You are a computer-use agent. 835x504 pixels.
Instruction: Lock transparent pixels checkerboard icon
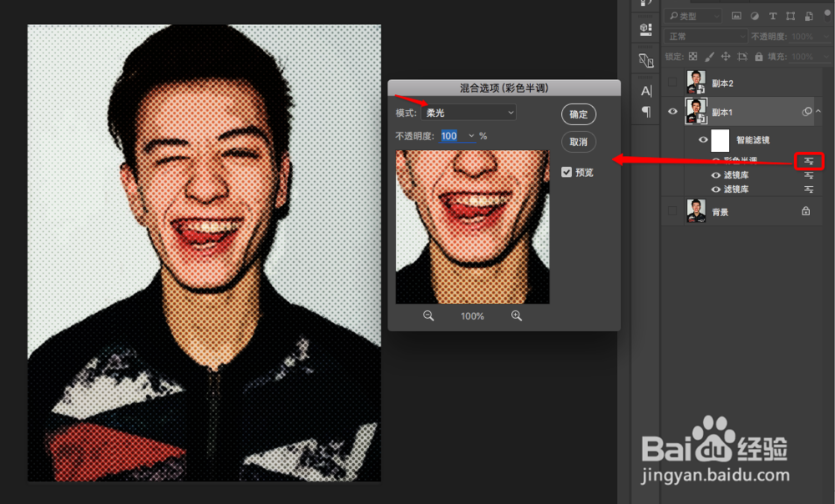click(x=693, y=57)
